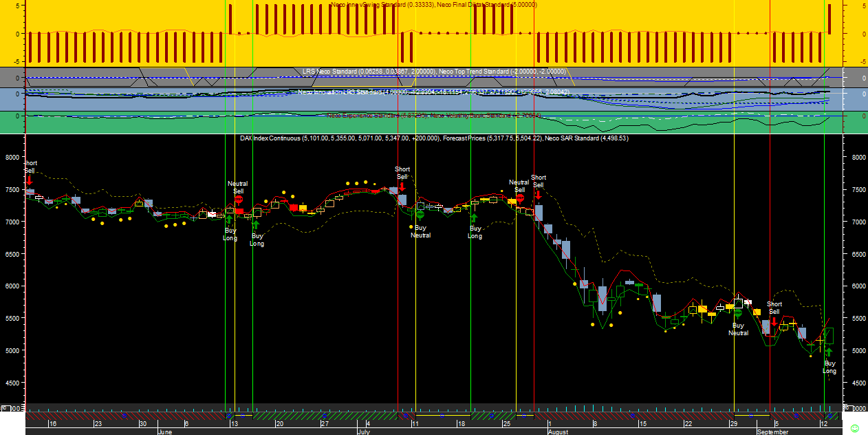This screenshot has height=435, width=868.
Task: Click the green Buy Neutral marker near July 11
Action: pyautogui.click(x=420, y=215)
